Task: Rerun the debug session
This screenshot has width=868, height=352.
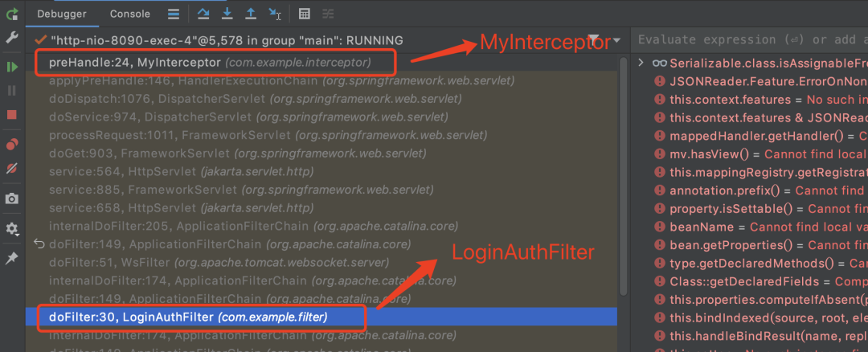Action: [11, 14]
